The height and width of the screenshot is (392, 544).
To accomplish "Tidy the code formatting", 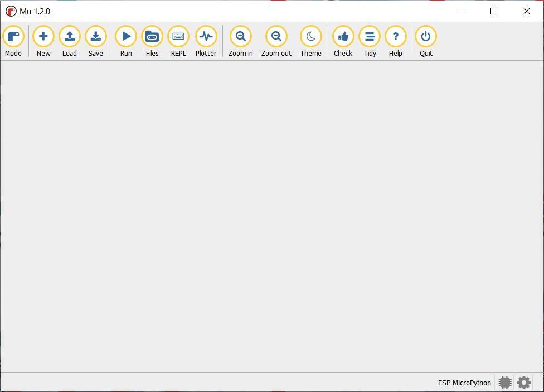I will pyautogui.click(x=370, y=41).
